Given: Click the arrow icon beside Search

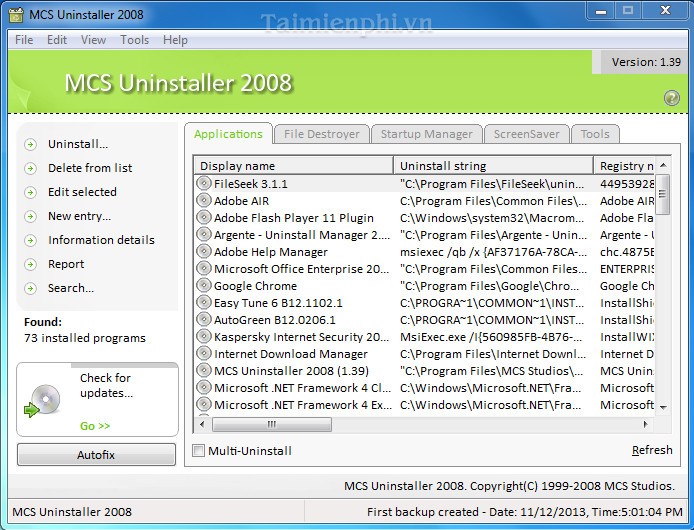Looking at the screenshot, I should tap(31, 289).
